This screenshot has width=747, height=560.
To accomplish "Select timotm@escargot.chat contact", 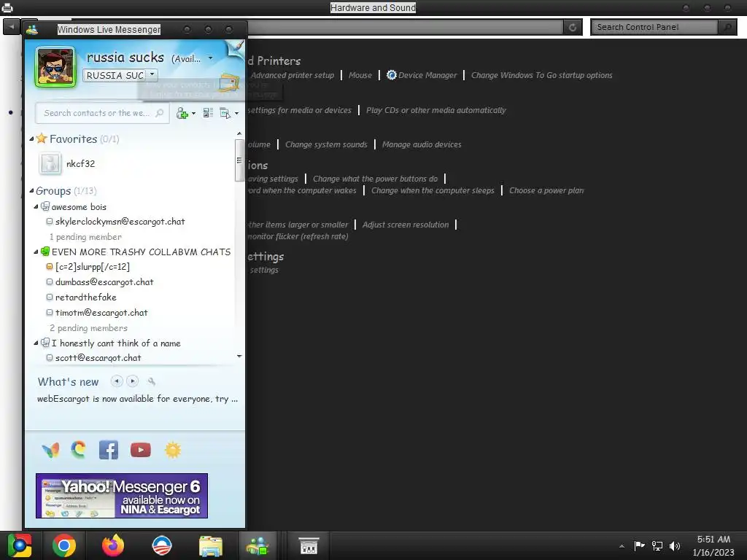I will [101, 313].
